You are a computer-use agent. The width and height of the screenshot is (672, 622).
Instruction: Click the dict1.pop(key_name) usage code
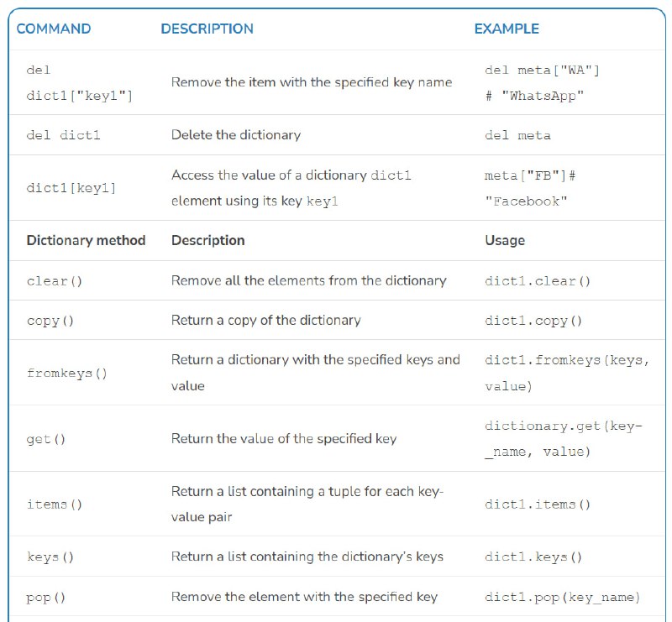(x=562, y=597)
